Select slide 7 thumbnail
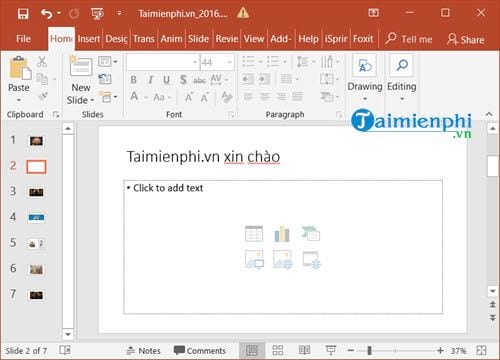The image size is (500, 360). point(36,295)
